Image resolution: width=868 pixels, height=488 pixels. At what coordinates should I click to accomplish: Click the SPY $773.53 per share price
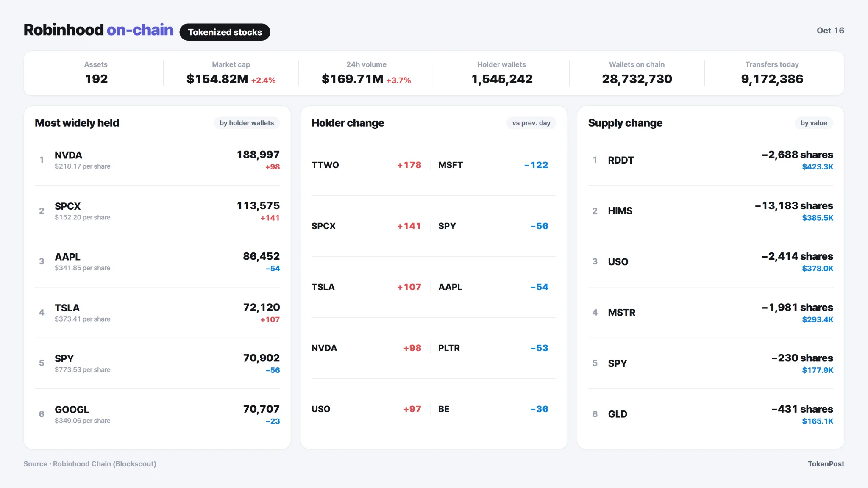click(x=82, y=369)
